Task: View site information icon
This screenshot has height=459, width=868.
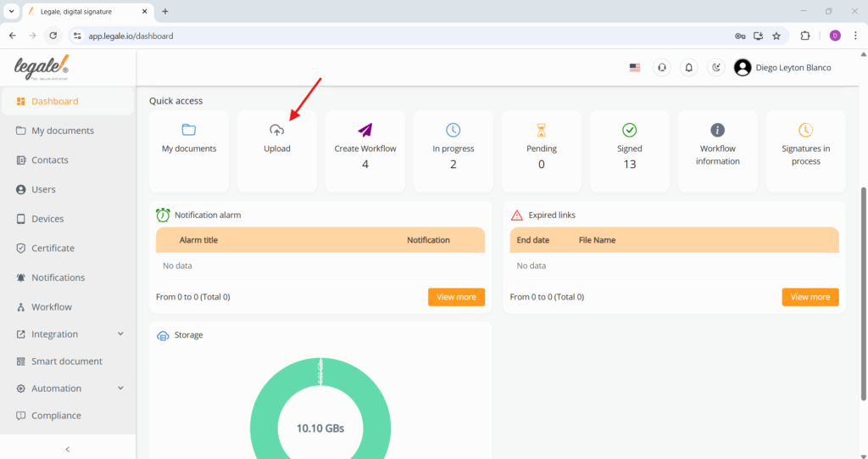Action: tap(77, 36)
